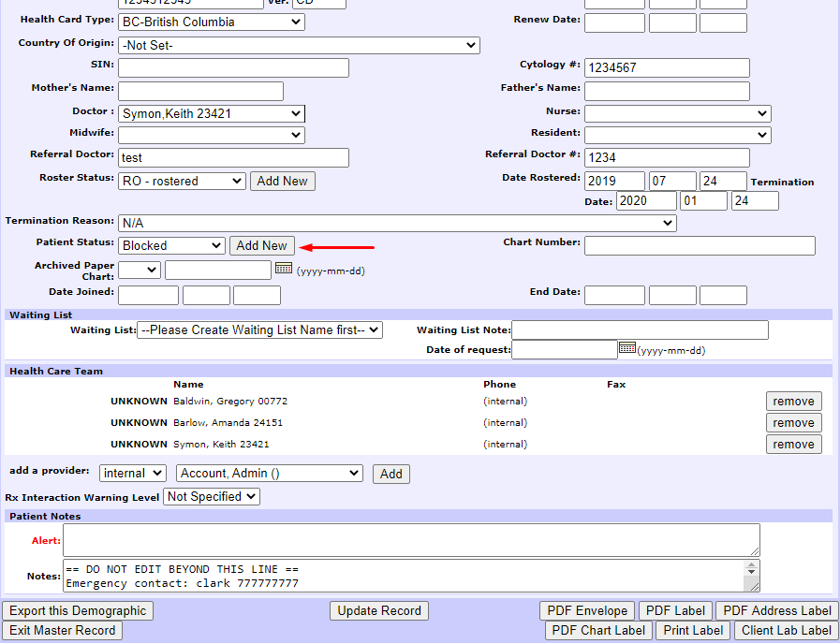Focus the Chart Number input field
840x644 pixels.
click(x=699, y=245)
